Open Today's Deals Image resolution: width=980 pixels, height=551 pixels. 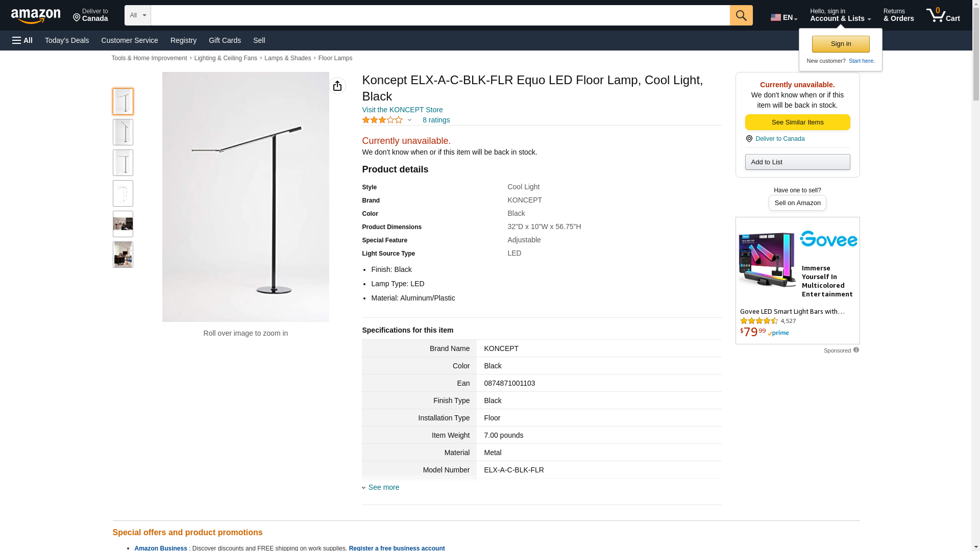[67, 40]
